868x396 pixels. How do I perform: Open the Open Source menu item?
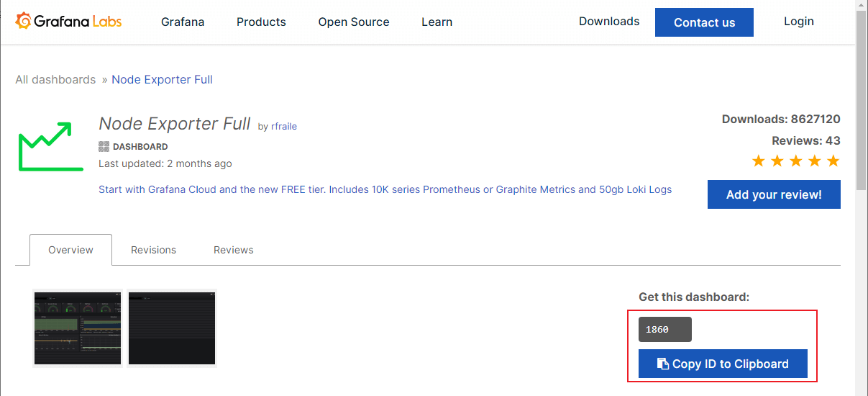[x=354, y=22]
